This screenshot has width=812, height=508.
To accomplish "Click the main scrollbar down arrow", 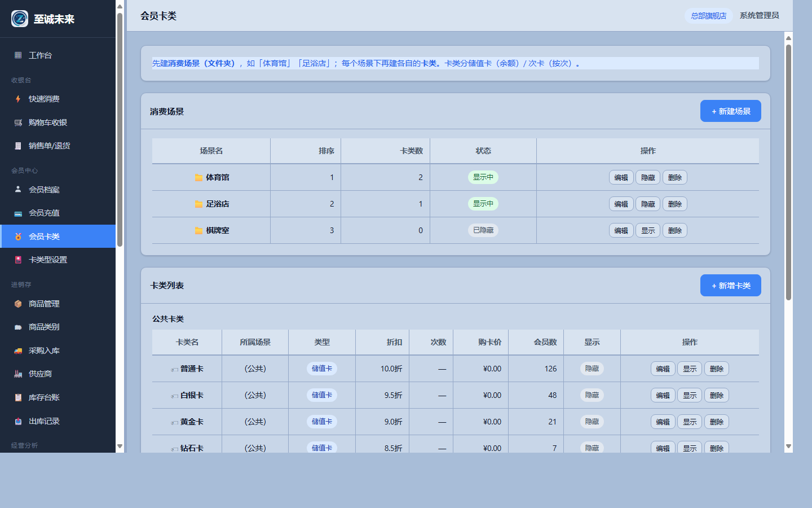I will click(x=788, y=446).
